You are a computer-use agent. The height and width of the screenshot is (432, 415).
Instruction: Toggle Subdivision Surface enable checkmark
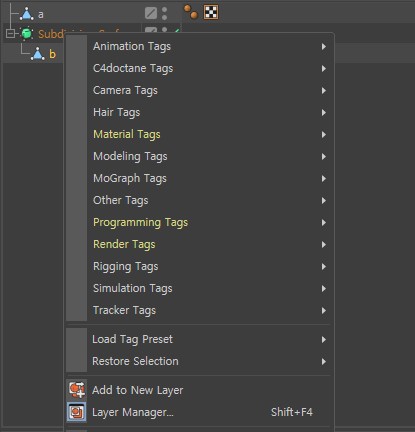(x=177, y=31)
